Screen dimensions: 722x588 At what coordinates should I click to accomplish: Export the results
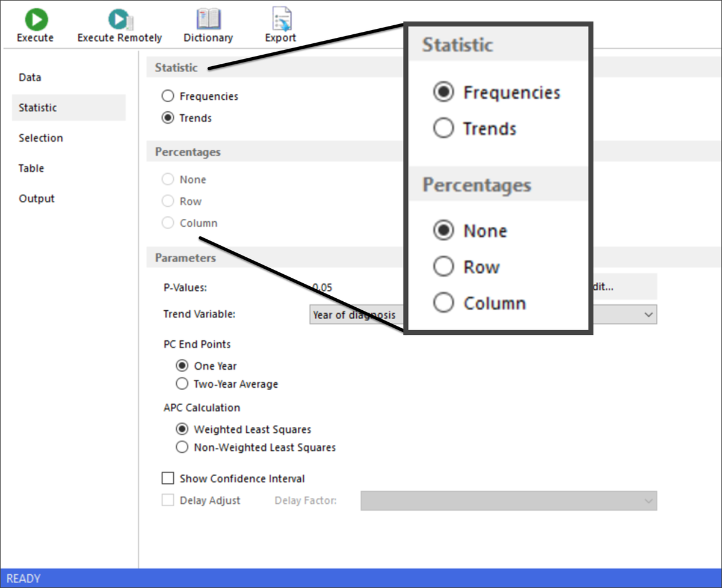click(280, 24)
